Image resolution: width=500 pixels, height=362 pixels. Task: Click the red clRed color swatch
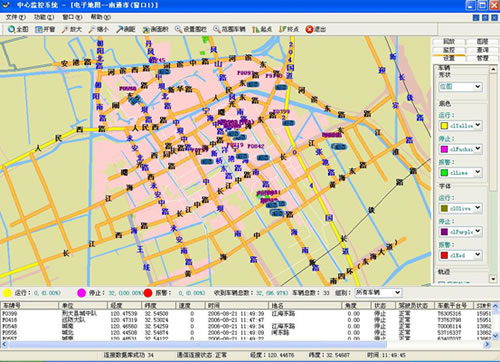point(444,255)
